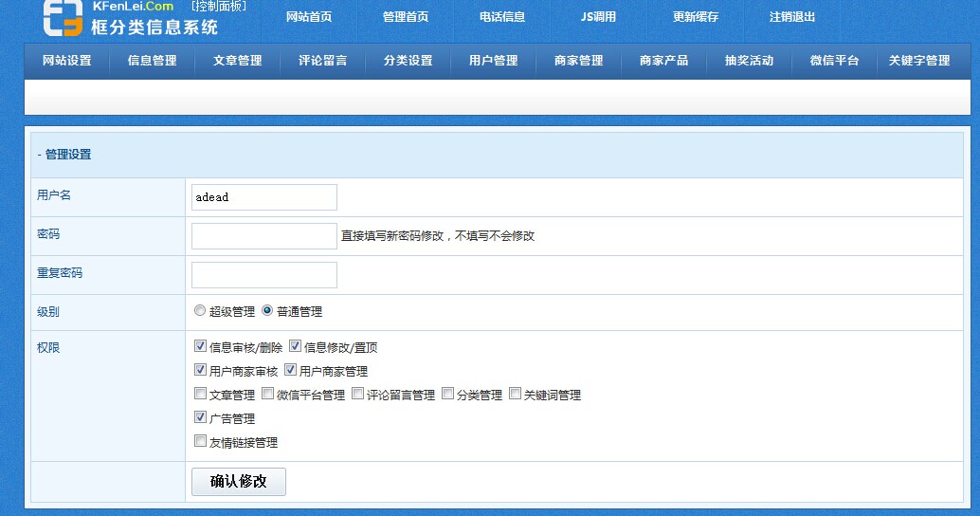
Task: Uncheck the 信息修改/置顶 checkbox
Action: (295, 346)
